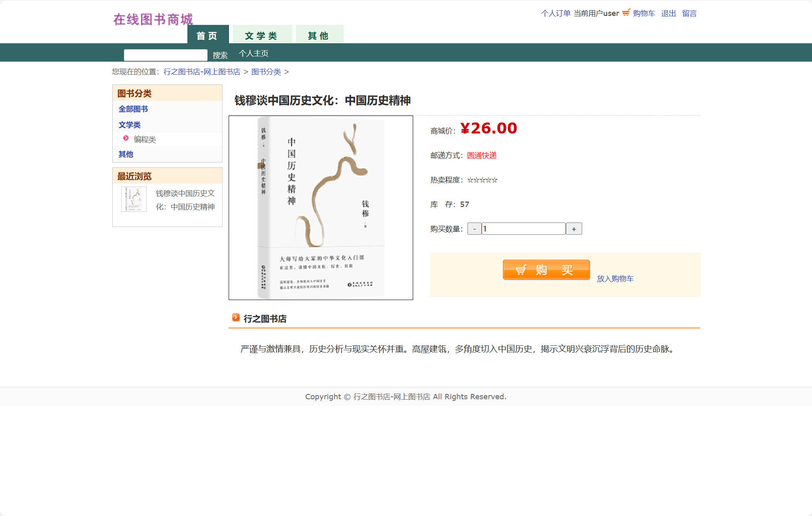Switch to the 文学类 tab
This screenshot has height=516, width=812.
click(x=261, y=35)
